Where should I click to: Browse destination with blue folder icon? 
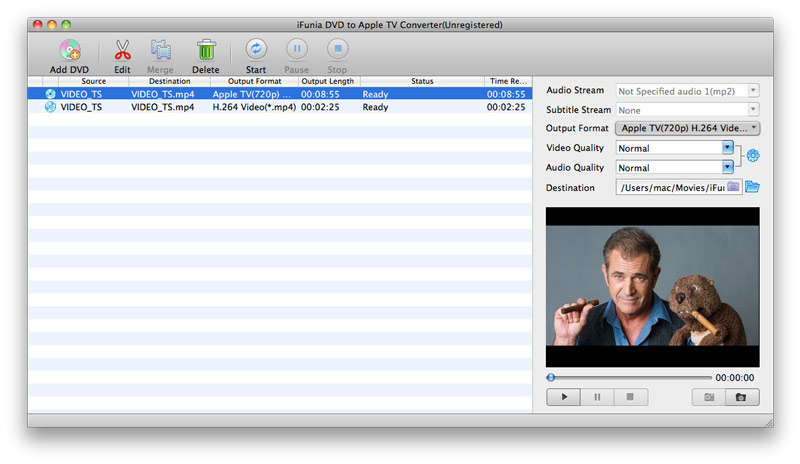752,187
